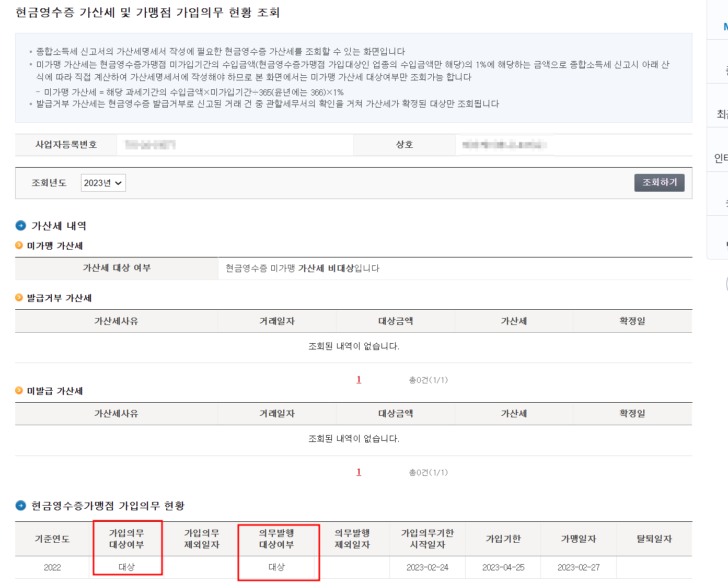Select the 사업자등록번호 label cell

pyautogui.click(x=66, y=145)
